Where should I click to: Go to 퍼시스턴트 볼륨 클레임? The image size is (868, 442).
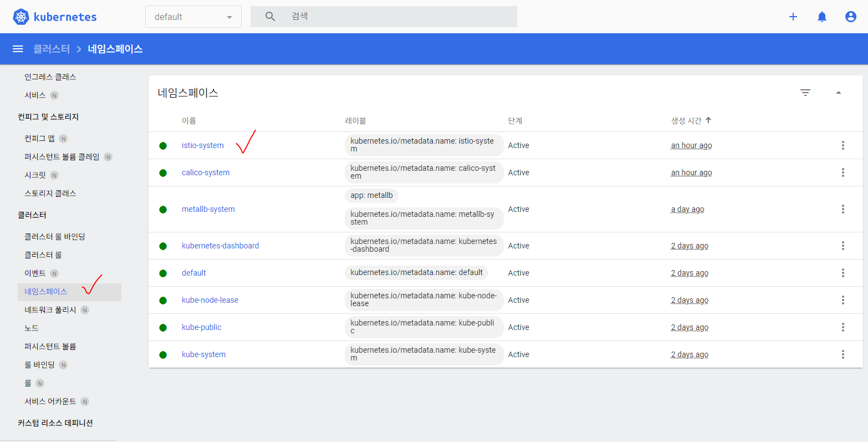(62, 156)
